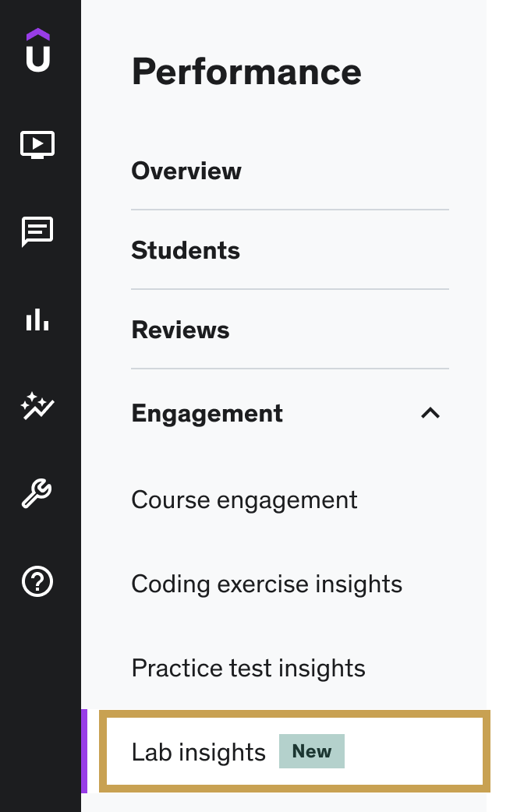Select Students in the Performance menu

pyautogui.click(x=186, y=250)
